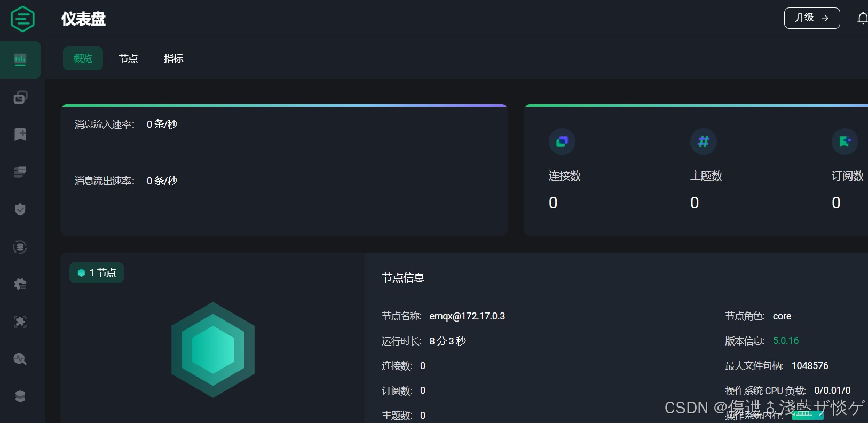Click the 节点信息 heading
The width and height of the screenshot is (868, 423).
coord(403,278)
